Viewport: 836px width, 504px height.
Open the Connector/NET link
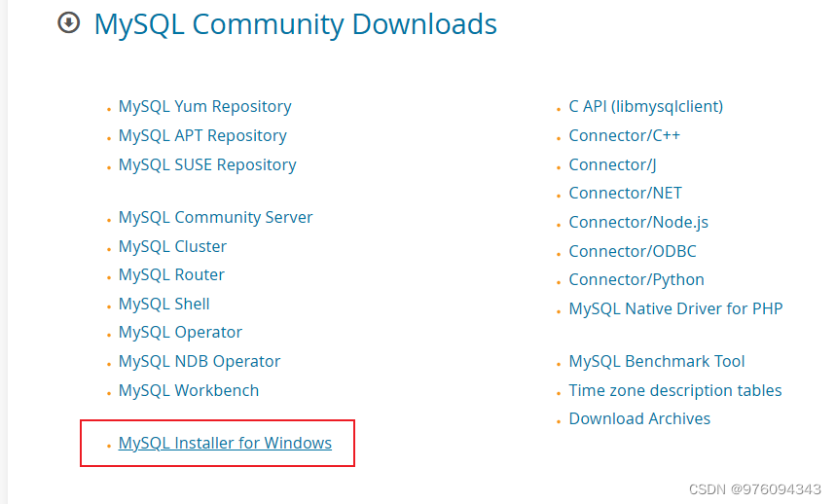(x=626, y=194)
